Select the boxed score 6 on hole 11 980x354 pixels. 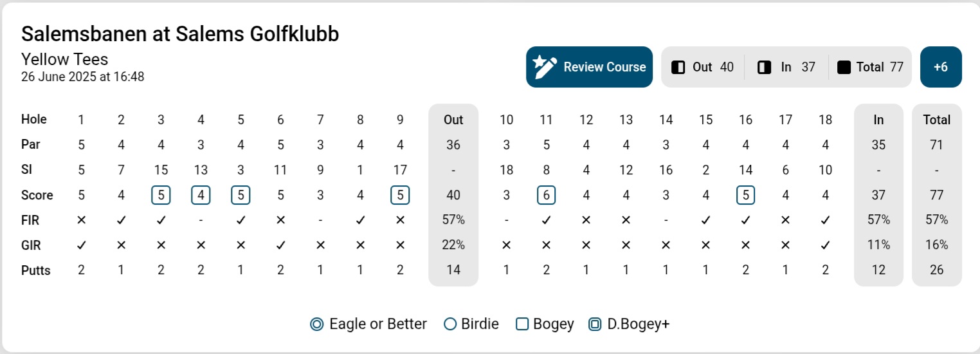[547, 195]
